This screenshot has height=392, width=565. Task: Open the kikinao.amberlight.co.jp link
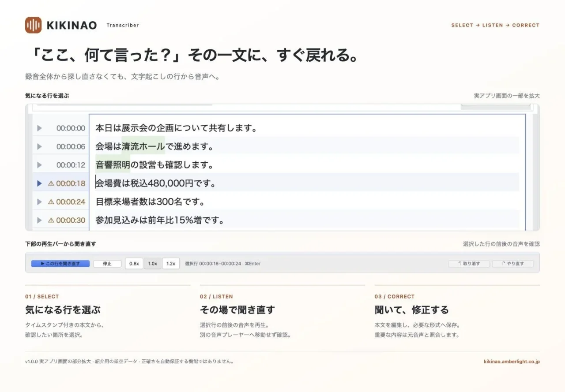point(512,362)
